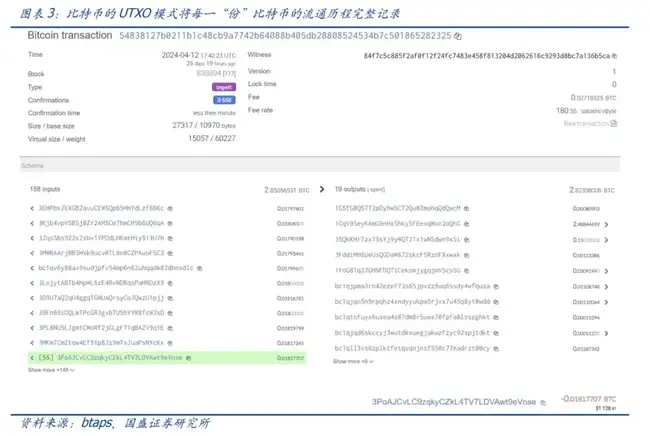650x436 pixels.
Task: Copy the witness hash value
Action: point(614,56)
